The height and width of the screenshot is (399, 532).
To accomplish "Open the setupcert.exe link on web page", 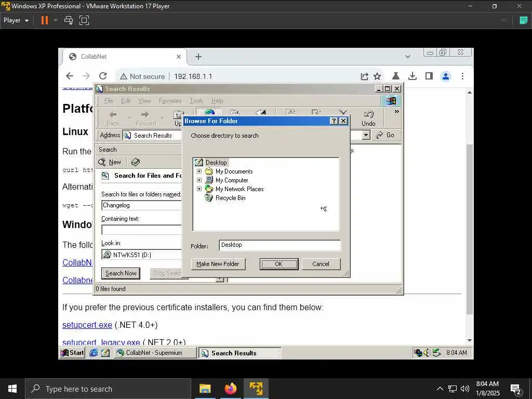I will point(87,325).
